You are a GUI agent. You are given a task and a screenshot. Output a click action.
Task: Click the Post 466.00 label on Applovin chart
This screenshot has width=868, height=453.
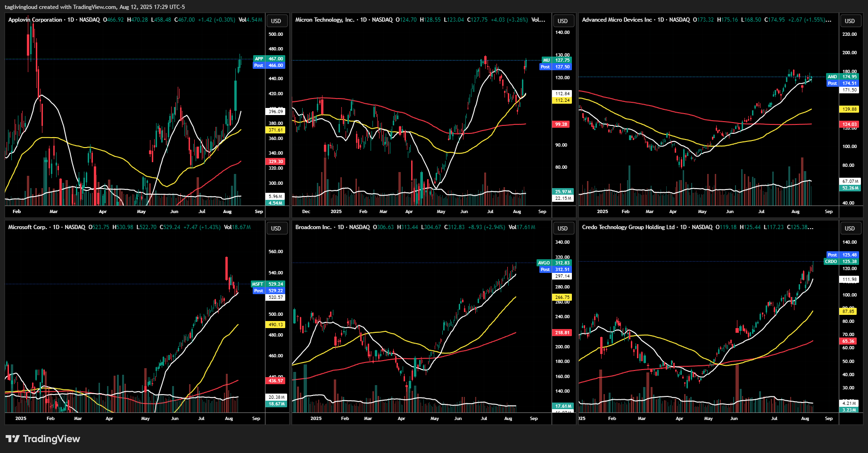click(x=269, y=66)
